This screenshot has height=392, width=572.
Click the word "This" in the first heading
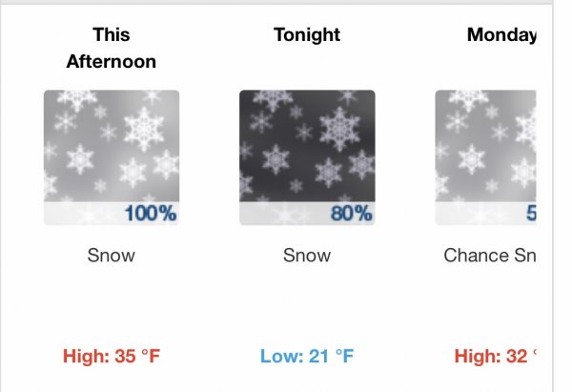[112, 35]
